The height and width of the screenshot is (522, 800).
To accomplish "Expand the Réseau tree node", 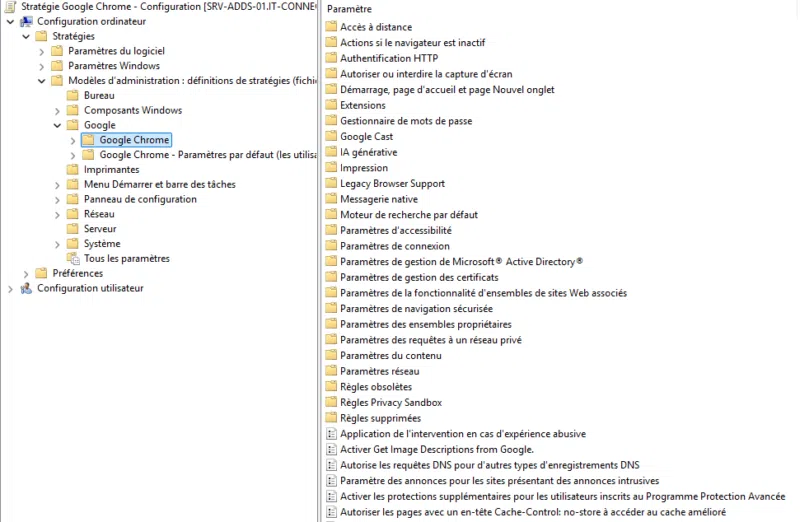I will [x=58, y=214].
